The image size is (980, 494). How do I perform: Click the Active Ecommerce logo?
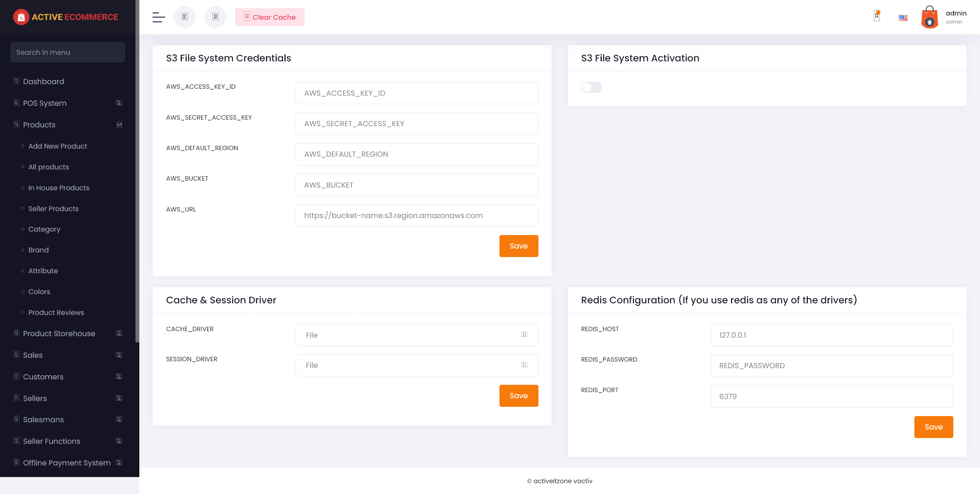tap(66, 17)
